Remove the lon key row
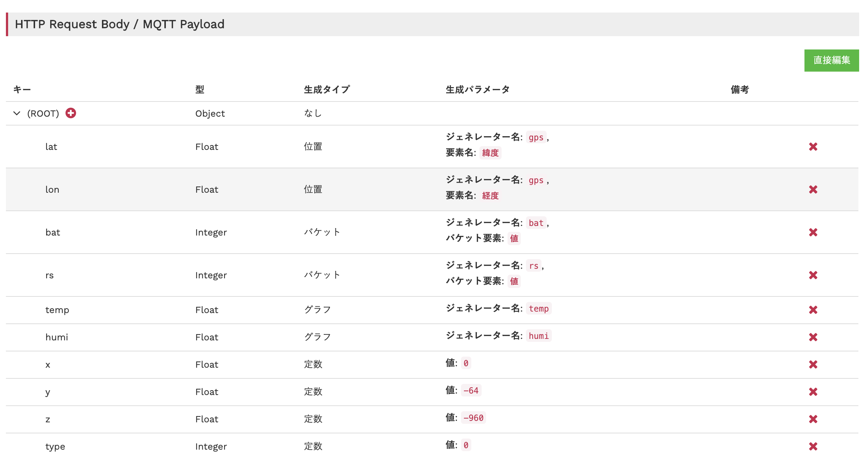Image resolution: width=868 pixels, height=474 pixels. 813,189
